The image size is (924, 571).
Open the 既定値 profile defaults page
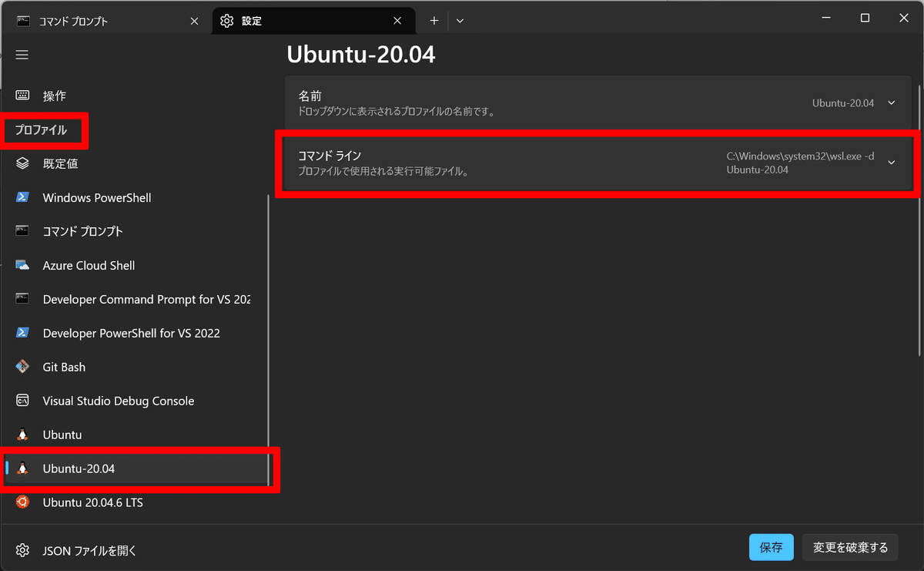pyautogui.click(x=135, y=163)
